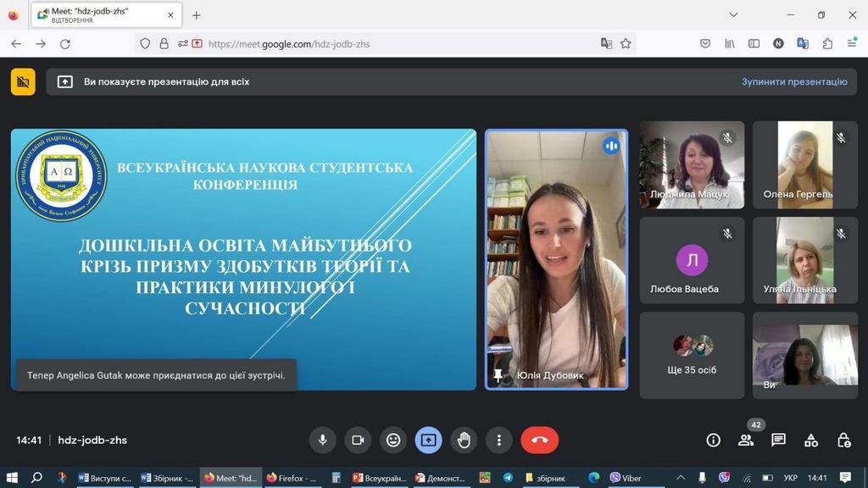Open the emoji reactions panel
868x488 pixels.
click(393, 440)
